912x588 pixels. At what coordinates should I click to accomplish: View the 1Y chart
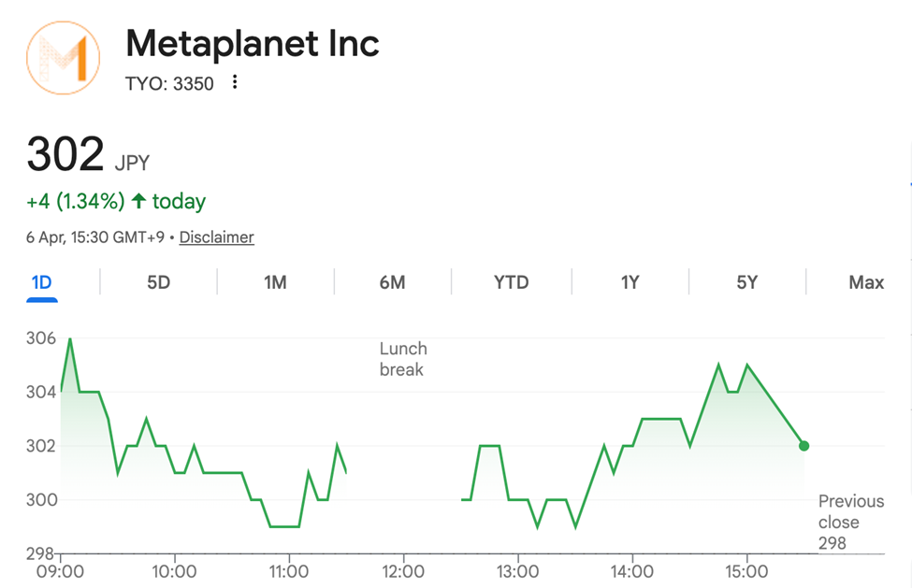click(629, 281)
